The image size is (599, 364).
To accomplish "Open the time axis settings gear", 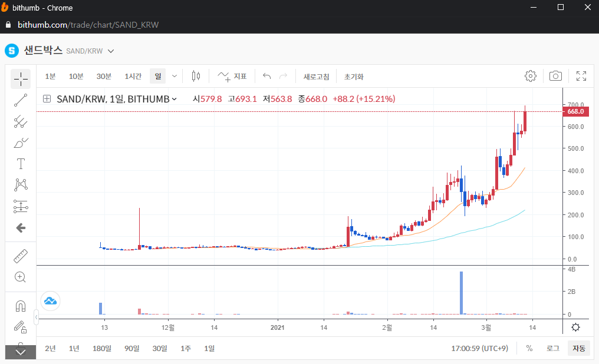I will (x=575, y=327).
